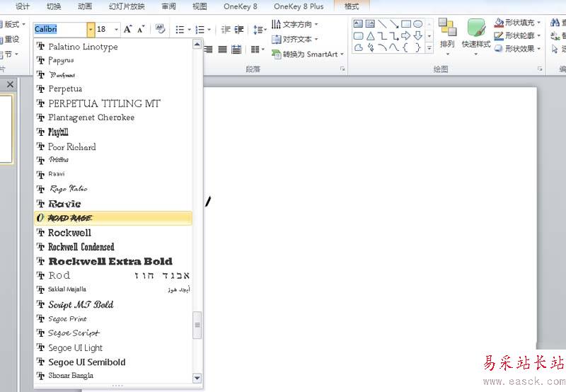Open the line spacing options

point(259,30)
